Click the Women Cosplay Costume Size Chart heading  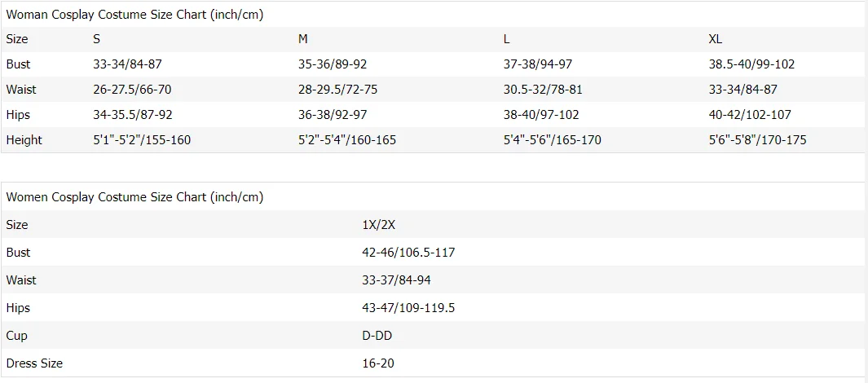tap(134, 197)
